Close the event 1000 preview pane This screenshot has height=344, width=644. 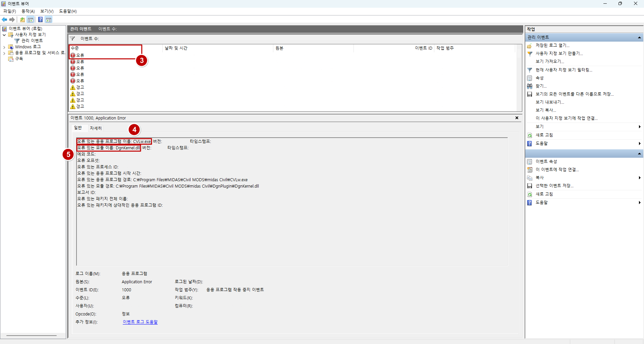(x=517, y=118)
